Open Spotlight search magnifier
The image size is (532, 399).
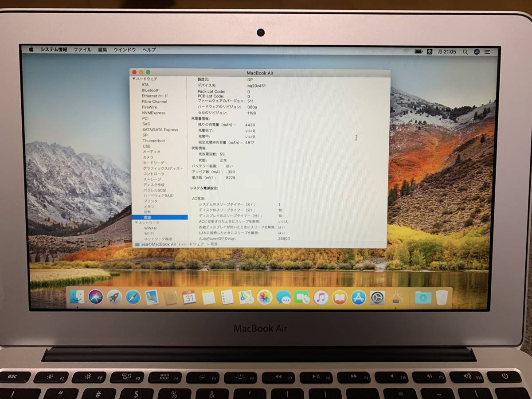tap(465, 52)
